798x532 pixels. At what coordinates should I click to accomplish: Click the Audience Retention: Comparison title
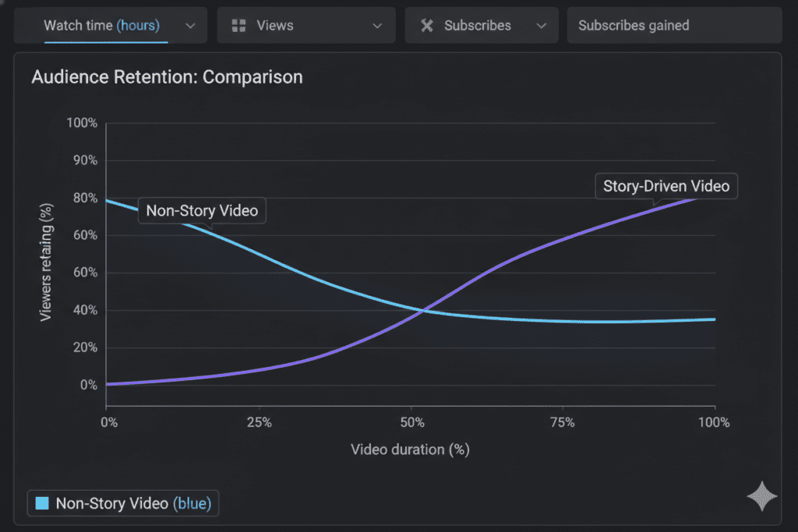[x=167, y=77]
